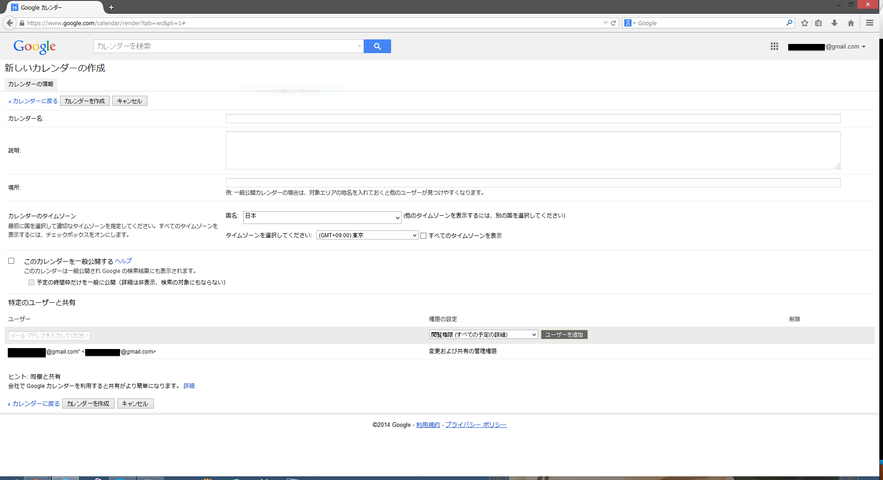Open the Google apps grid
The width and height of the screenshot is (883, 480).
(774, 46)
